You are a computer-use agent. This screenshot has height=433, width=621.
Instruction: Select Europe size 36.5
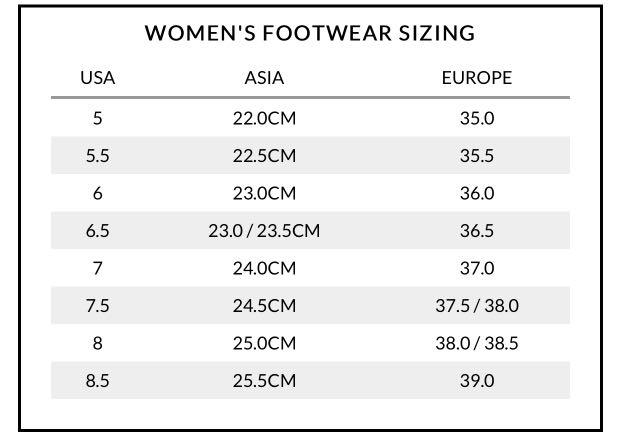click(x=477, y=231)
